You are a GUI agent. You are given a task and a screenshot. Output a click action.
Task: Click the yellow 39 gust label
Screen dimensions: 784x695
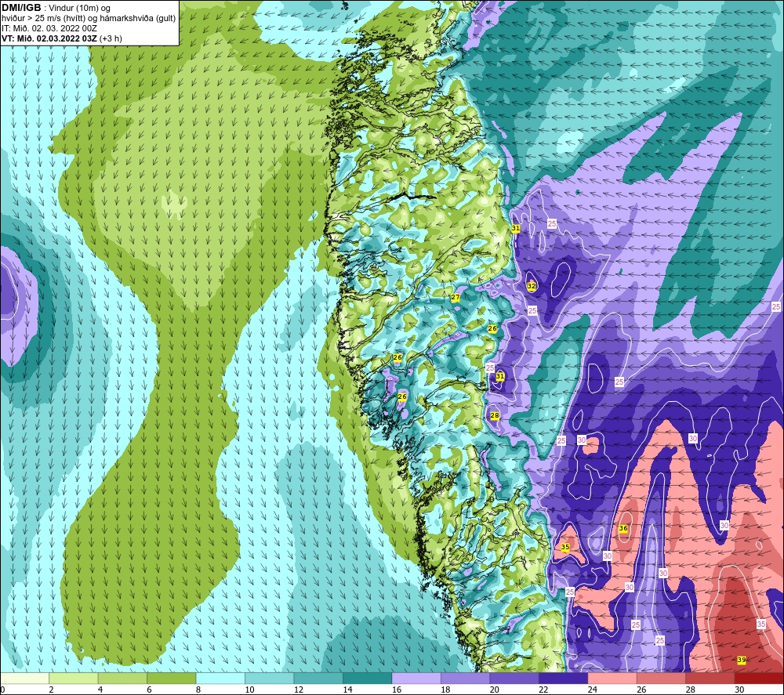coord(742,660)
